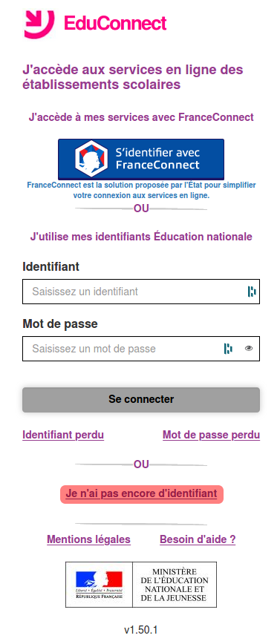
Task: Show password using the eye icon
Action: pyautogui.click(x=248, y=349)
